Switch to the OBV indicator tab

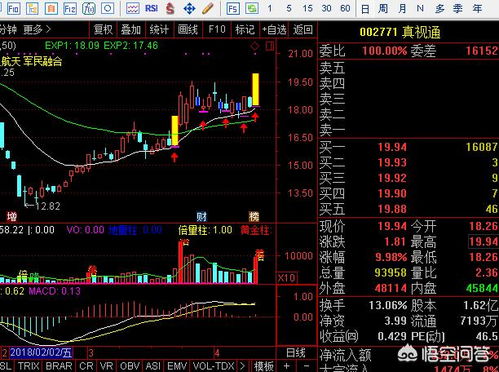point(130,366)
